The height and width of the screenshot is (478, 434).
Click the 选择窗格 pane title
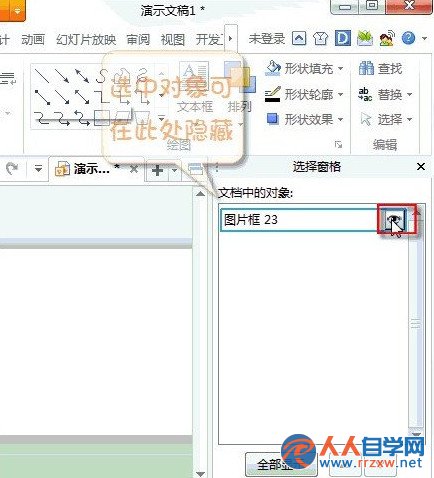(x=317, y=167)
